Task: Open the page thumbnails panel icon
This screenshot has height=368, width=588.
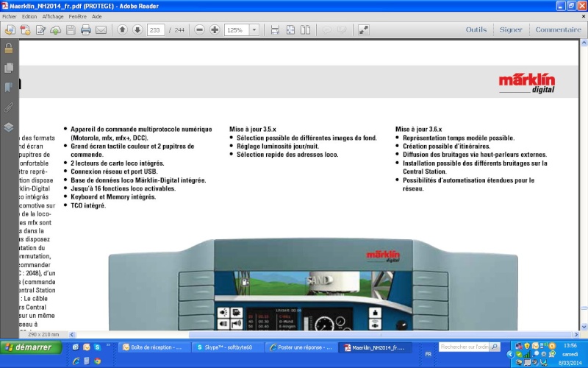Action: [x=9, y=68]
